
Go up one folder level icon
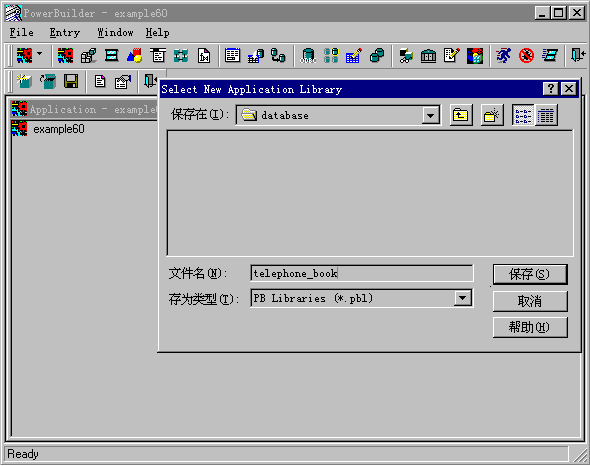[x=461, y=115]
